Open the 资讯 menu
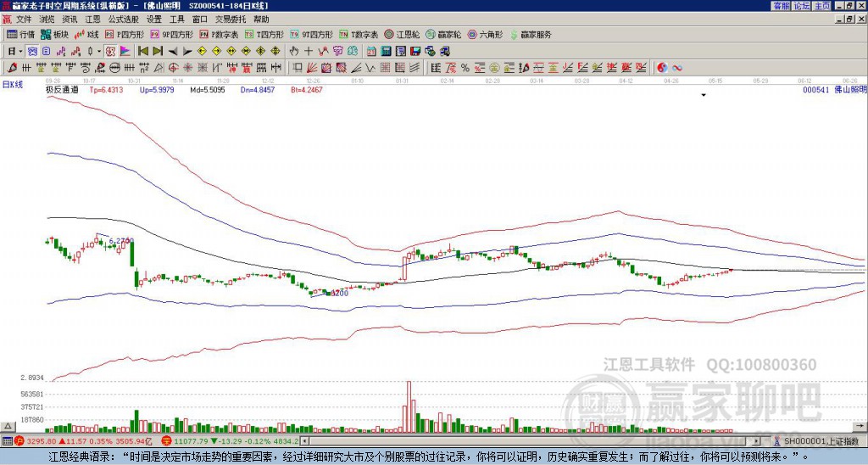The image size is (868, 465). point(70,20)
